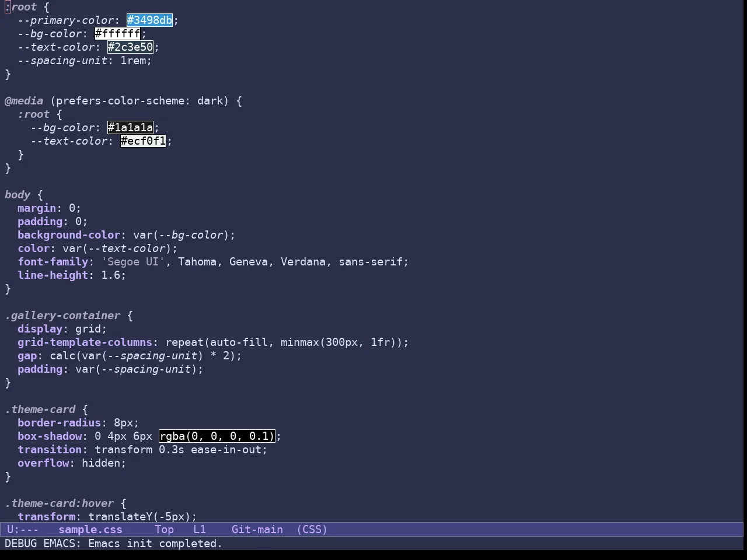Click the #1a1a1a dark bg-color value
Screen dimensions: 747x560
click(x=130, y=128)
